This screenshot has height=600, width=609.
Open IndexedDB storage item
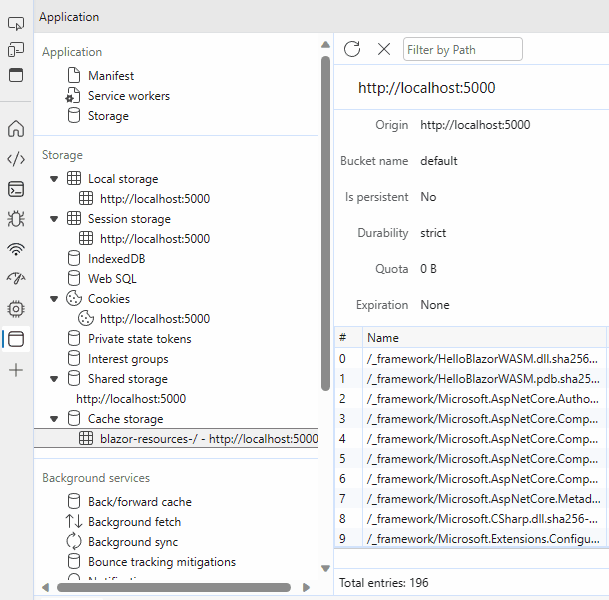116,259
